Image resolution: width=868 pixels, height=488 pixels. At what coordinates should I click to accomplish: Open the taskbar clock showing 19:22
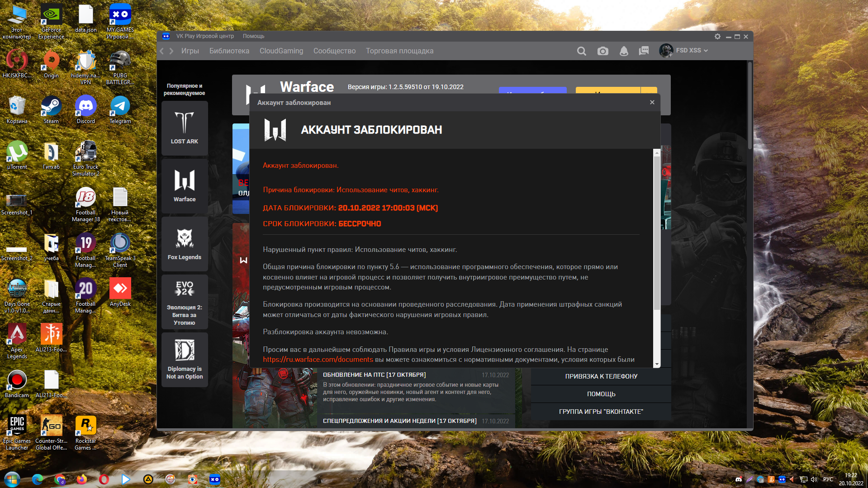tap(851, 479)
